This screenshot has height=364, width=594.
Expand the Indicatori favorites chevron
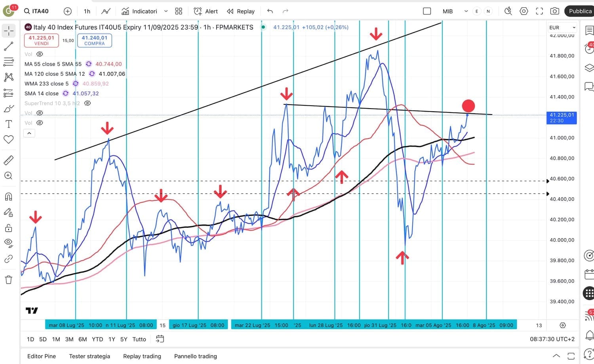166,11
